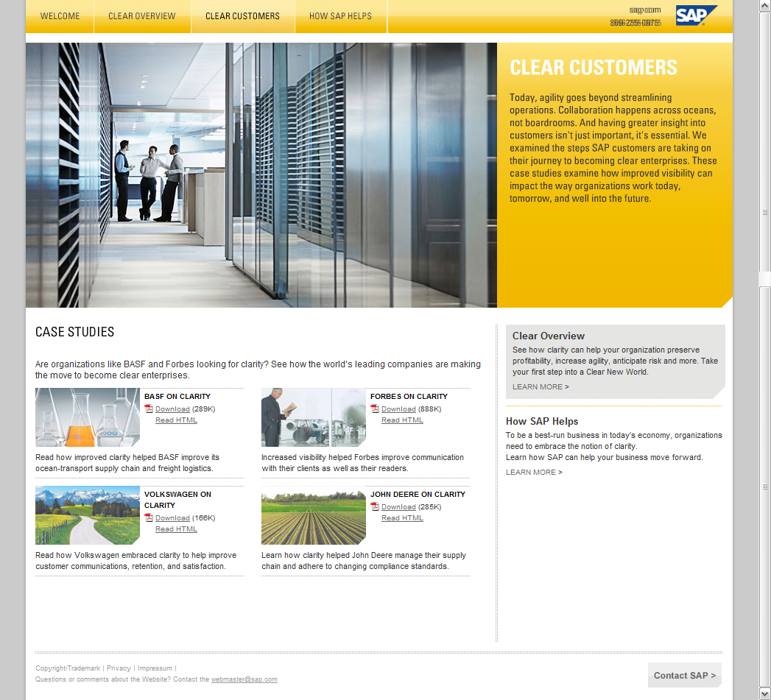Screen dimensions: 771x700
Task: Open the BASF laboratory flasks thumbnail
Action: tap(88, 417)
